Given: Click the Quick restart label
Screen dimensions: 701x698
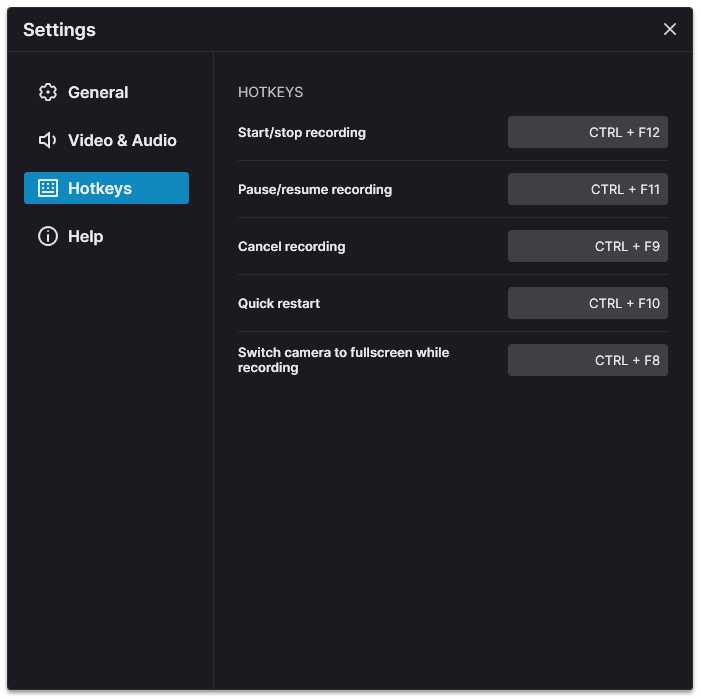Looking at the screenshot, I should click(279, 303).
